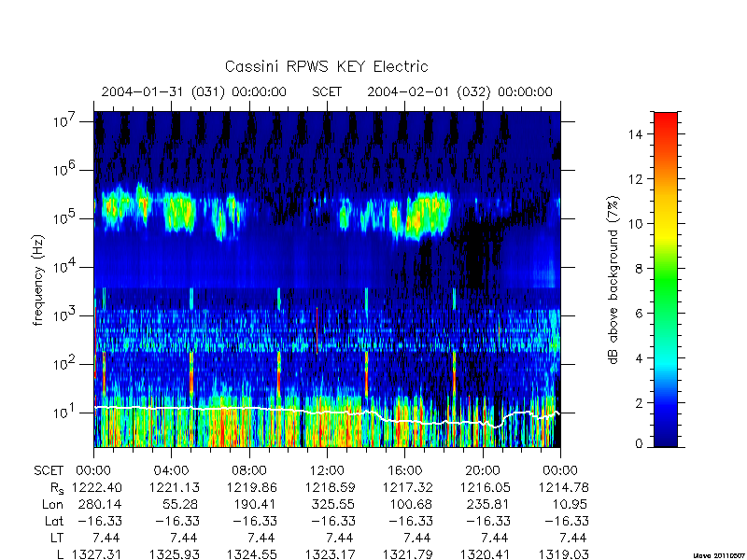The height and width of the screenshot is (560, 747).
Task: Click the 'Lon' row label
Action: coord(52,504)
